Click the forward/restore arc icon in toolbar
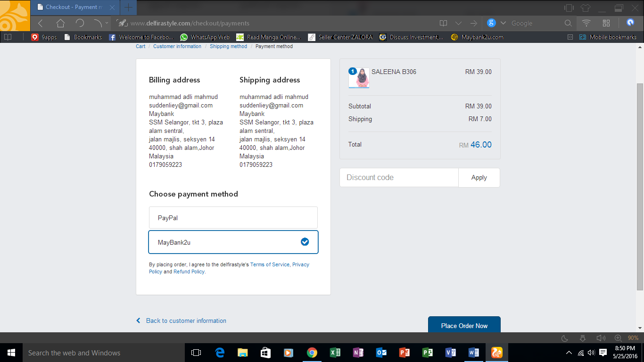644x362 pixels. (x=97, y=23)
